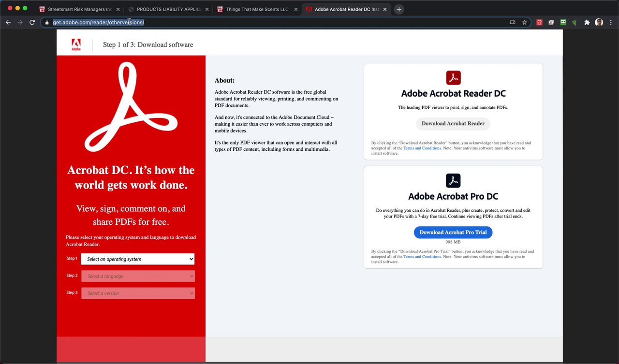Switch to the Things That Make Scents LLC tab
Image resolution: width=619 pixels, height=364 pixels.
pyautogui.click(x=257, y=9)
